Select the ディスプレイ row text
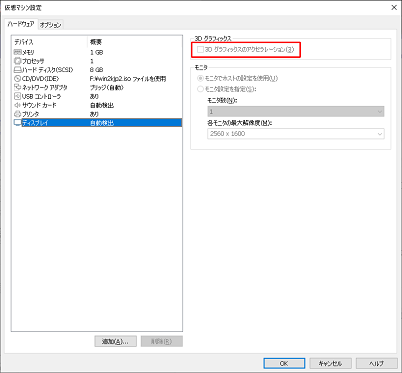Image resolution: width=402 pixels, height=373 pixels. click(x=35, y=123)
